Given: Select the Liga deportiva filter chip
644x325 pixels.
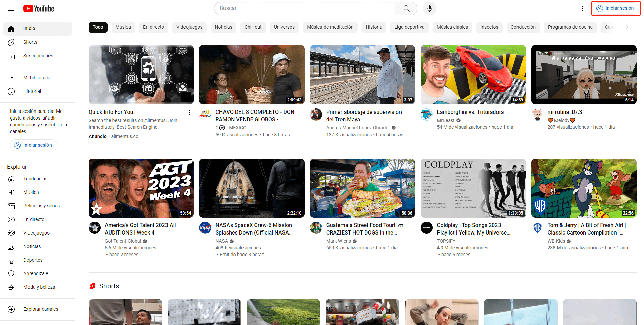Looking at the screenshot, I should coord(409,27).
